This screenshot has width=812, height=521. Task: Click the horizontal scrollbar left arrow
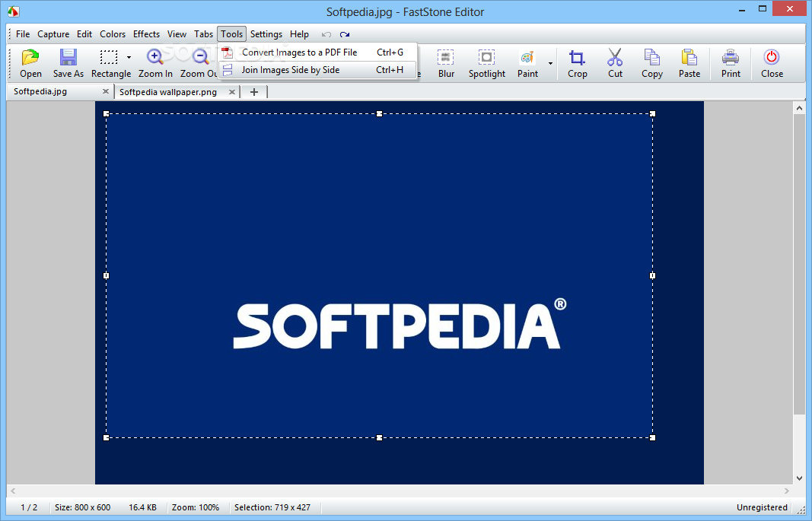[13, 491]
